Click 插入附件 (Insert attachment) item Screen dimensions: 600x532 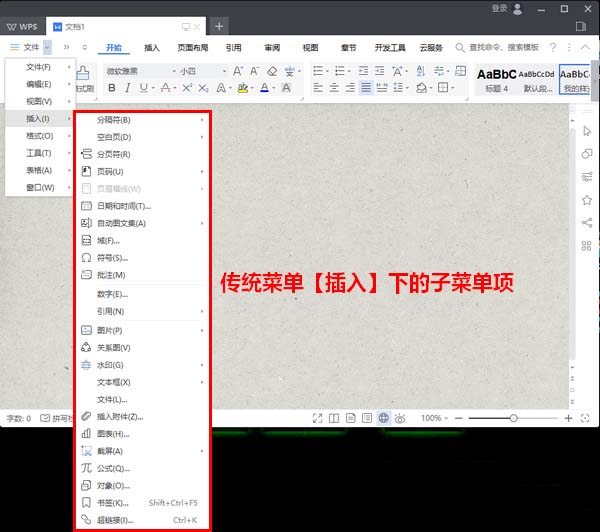point(119,416)
